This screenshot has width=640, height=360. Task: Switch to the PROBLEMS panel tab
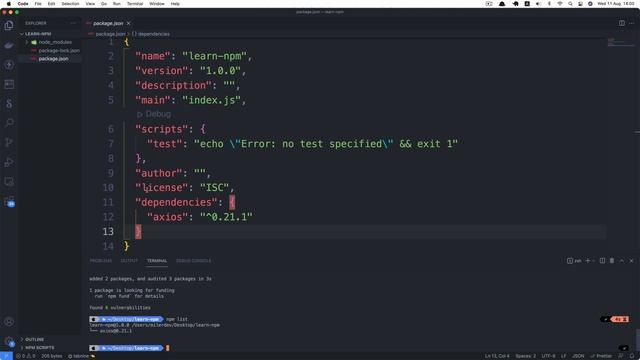pos(101,260)
